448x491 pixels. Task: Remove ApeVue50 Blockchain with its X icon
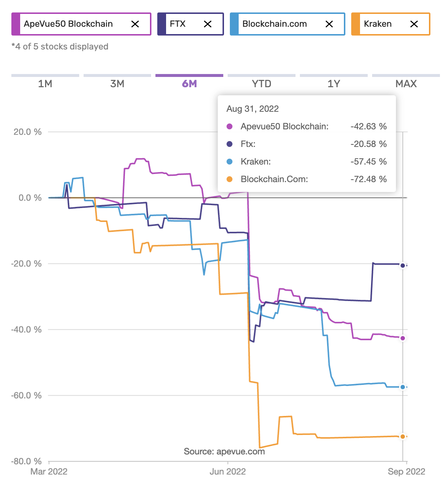pyautogui.click(x=135, y=24)
